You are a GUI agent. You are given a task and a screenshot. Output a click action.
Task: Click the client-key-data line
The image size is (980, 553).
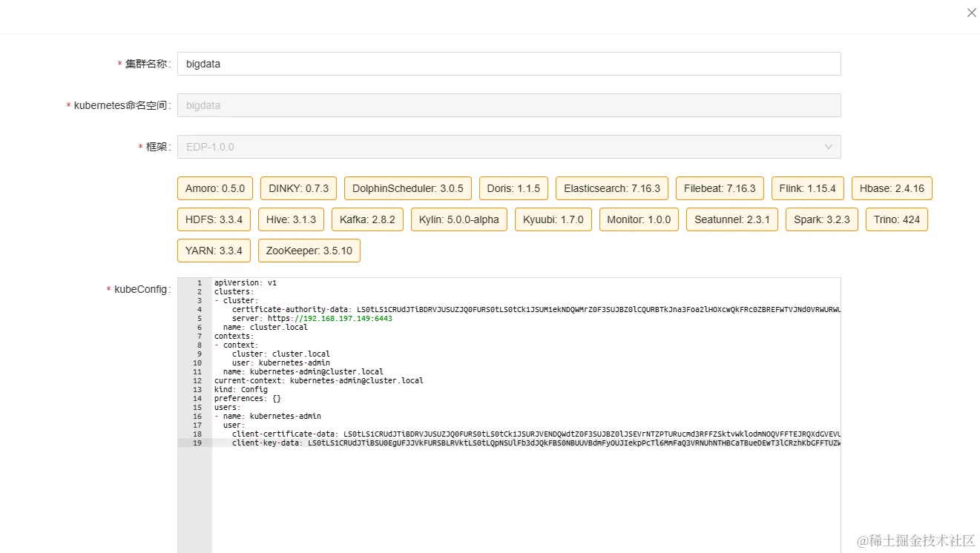pyautogui.click(x=536, y=443)
